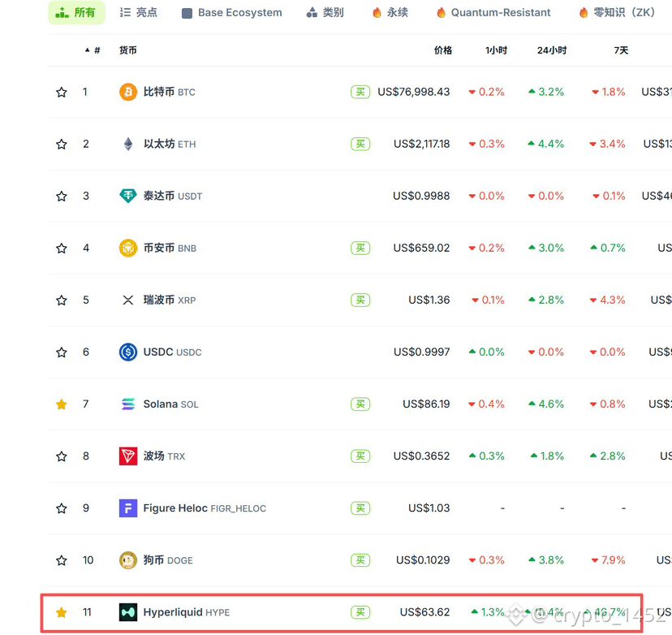Open the 泰达币 USDT coin page
This screenshot has width=672, height=635.
click(x=173, y=196)
